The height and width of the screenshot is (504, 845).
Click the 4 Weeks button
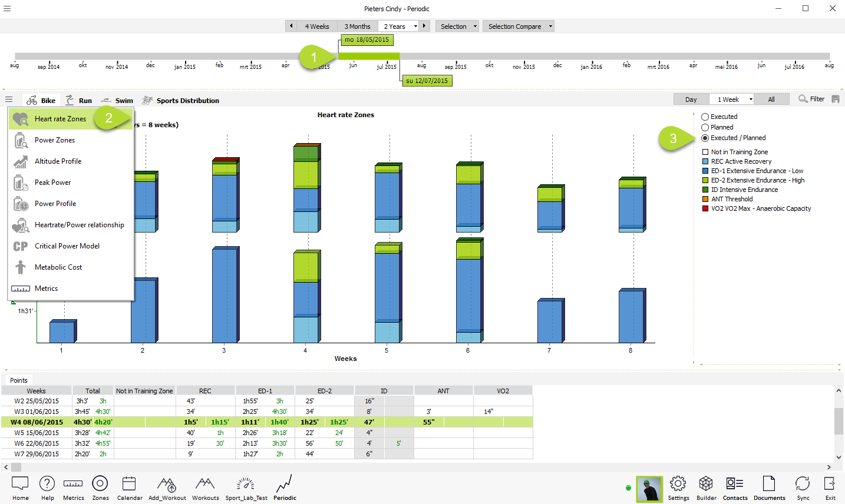pos(317,26)
